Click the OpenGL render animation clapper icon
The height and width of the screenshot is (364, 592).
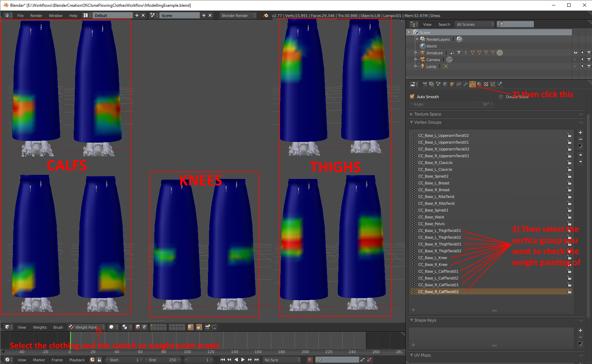[x=214, y=327]
